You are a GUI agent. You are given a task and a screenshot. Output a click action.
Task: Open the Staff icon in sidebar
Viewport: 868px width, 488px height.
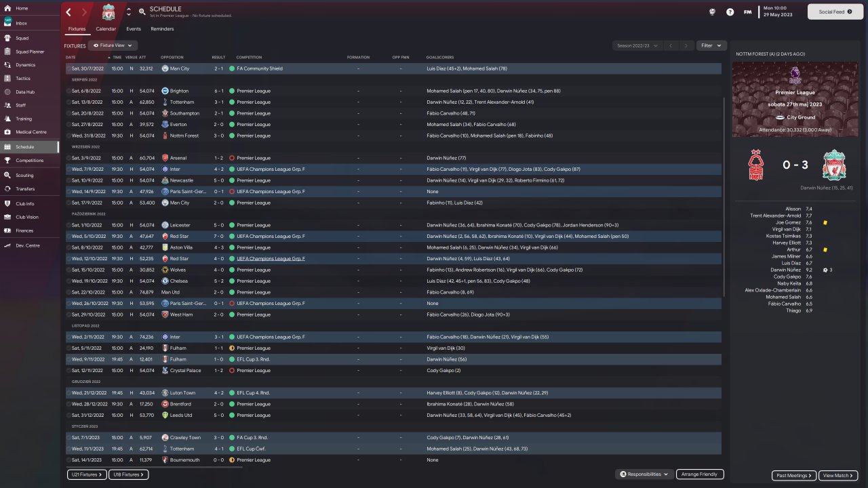7,105
